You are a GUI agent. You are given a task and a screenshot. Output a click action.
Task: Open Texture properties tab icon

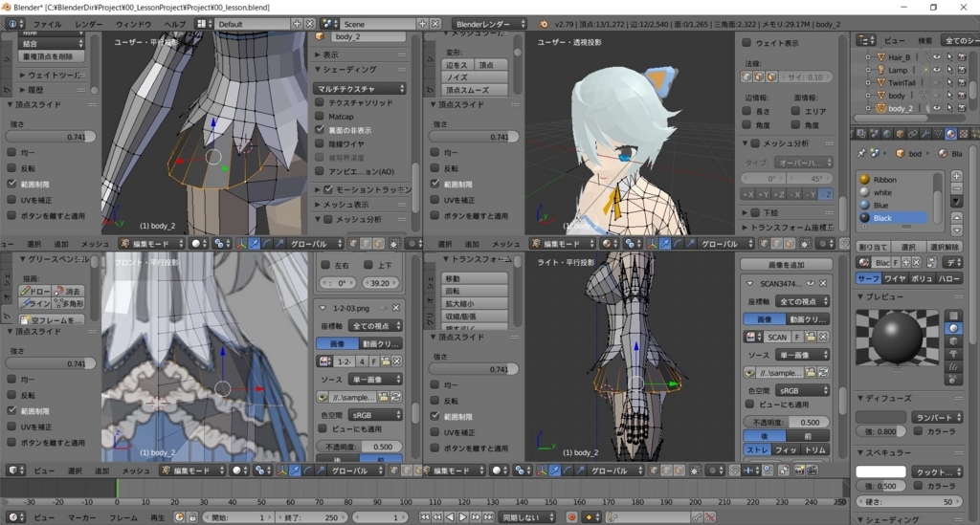[963, 134]
